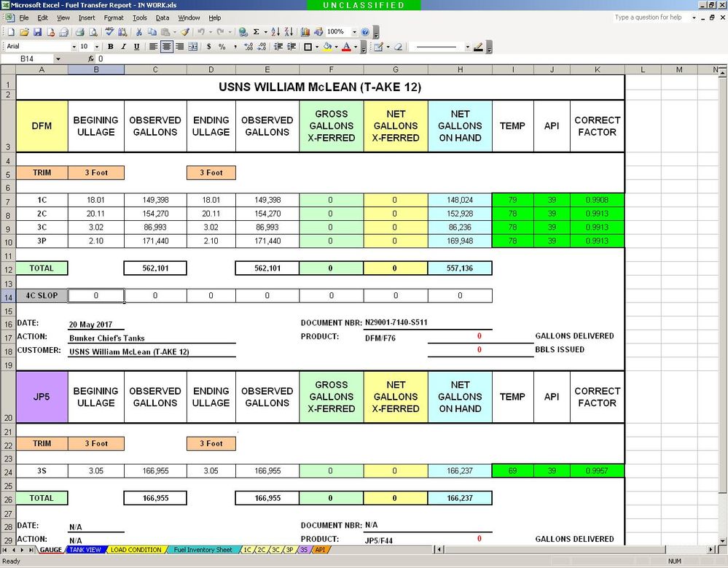This screenshot has width=728, height=568.
Task: Decrease decimal places
Action: [x=262, y=47]
